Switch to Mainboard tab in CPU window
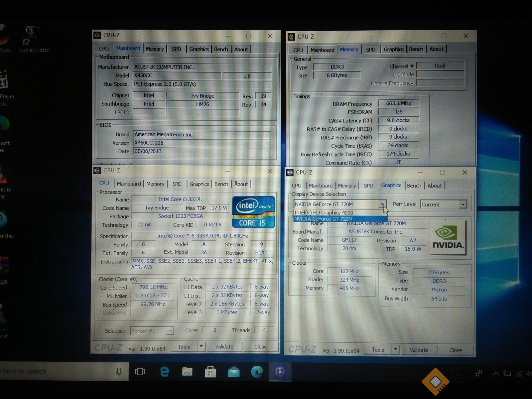The image size is (532, 399). [129, 184]
